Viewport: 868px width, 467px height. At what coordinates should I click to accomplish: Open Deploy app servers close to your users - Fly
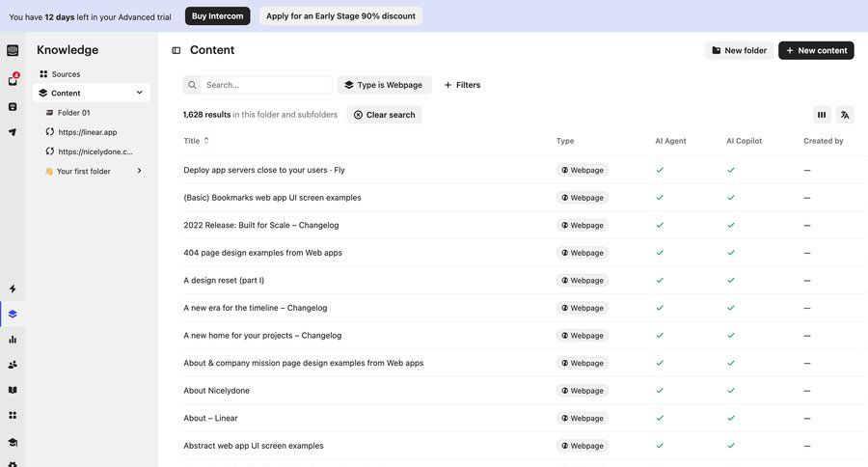pos(264,170)
